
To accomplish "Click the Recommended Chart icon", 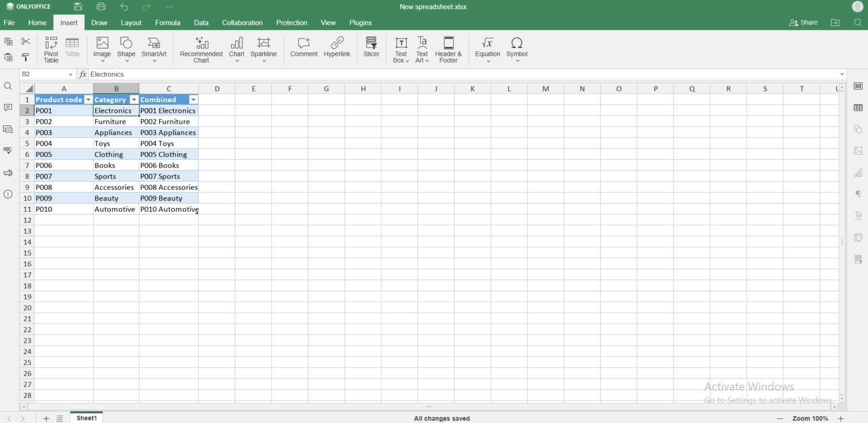I will point(201,49).
